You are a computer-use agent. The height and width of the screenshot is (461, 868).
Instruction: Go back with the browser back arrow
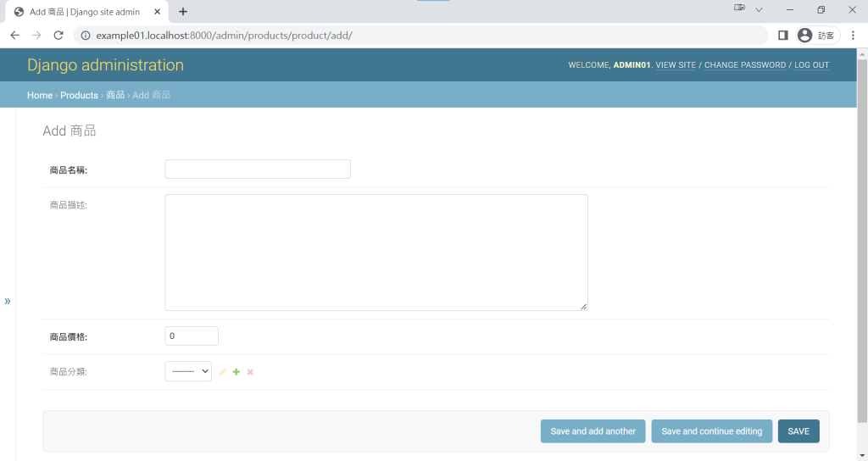click(15, 36)
